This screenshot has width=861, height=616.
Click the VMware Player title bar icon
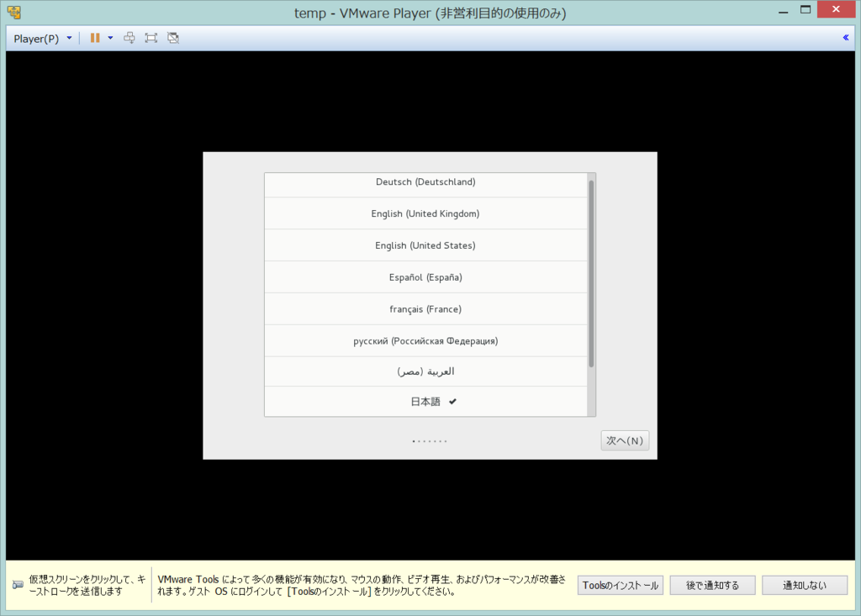coord(14,12)
